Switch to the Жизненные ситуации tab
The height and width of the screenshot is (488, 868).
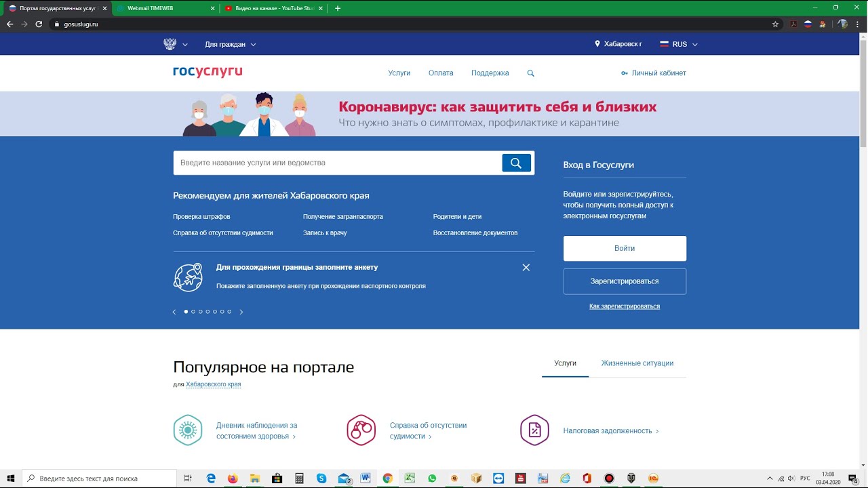(637, 363)
